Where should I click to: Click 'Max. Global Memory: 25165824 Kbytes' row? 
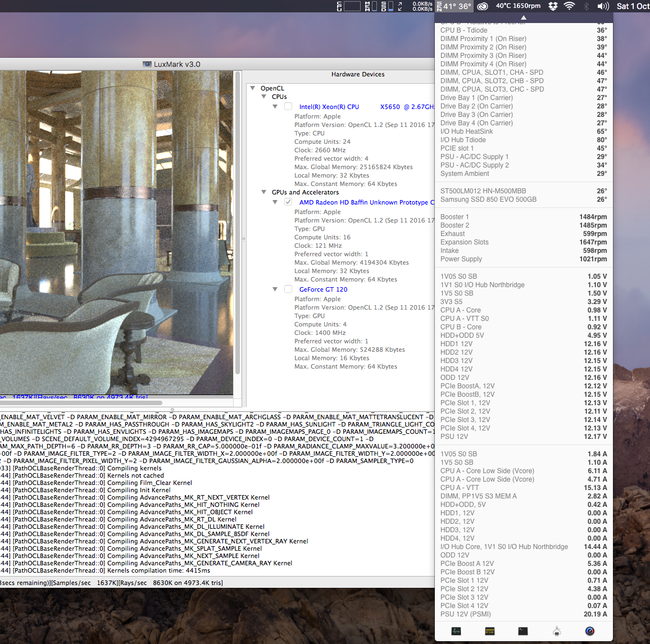tap(353, 167)
